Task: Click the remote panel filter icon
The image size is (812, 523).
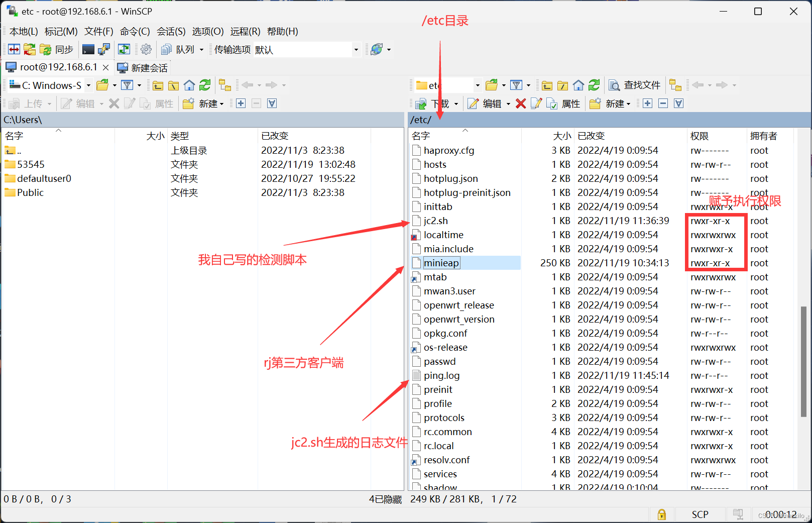Action: coord(516,85)
